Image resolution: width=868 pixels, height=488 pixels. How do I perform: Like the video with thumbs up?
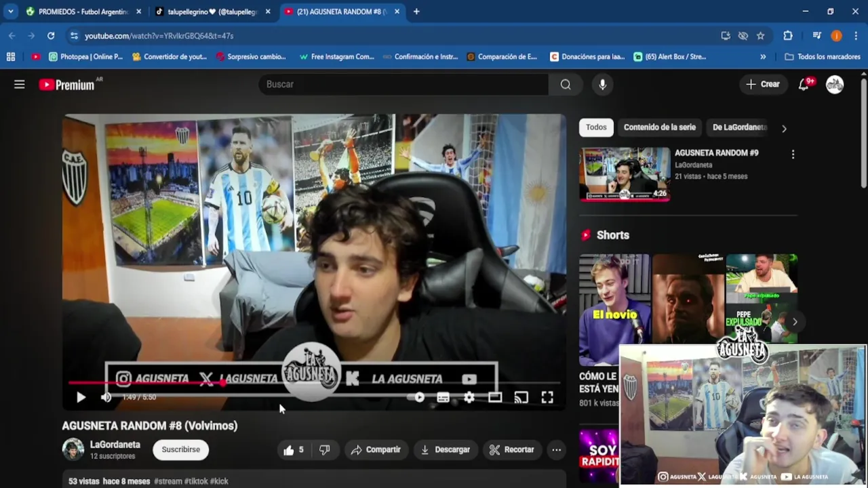point(293,449)
